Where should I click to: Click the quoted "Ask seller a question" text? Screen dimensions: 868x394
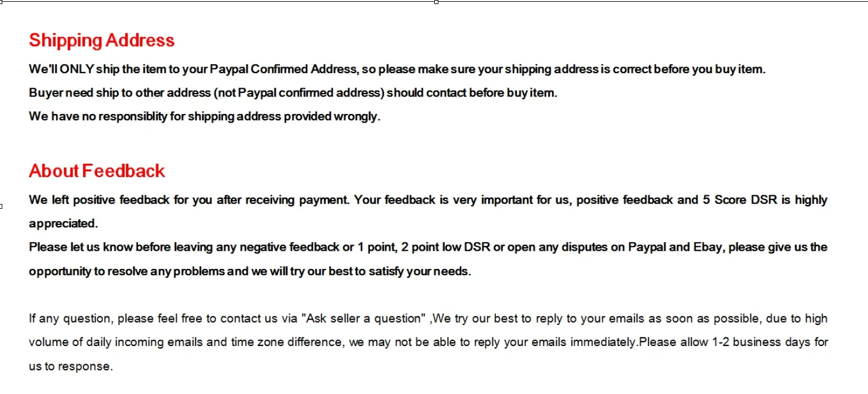pyautogui.click(x=363, y=319)
